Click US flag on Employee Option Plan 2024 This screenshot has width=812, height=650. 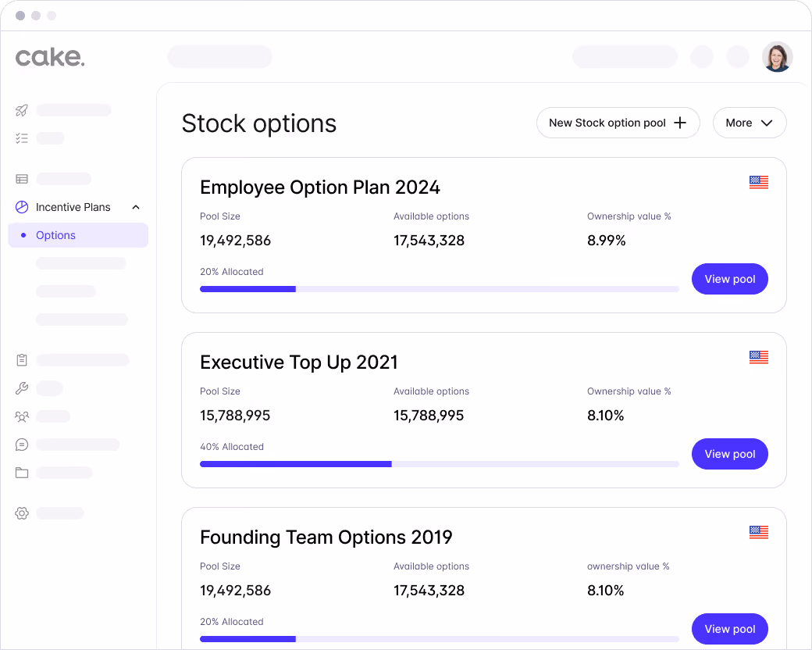(x=759, y=183)
